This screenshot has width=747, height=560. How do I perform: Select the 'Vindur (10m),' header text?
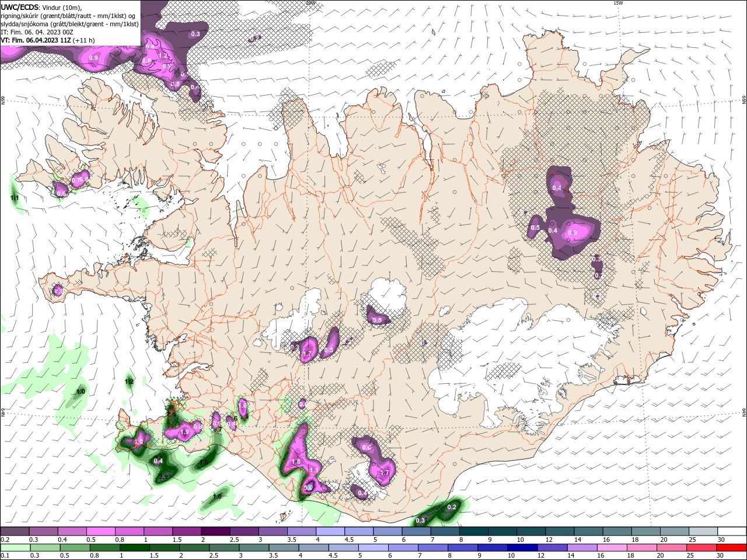(x=62, y=7)
